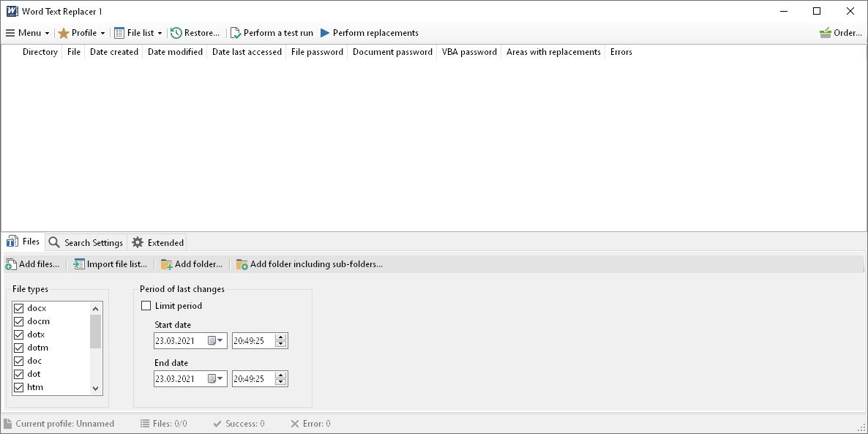Click the Add files icon
868x434 pixels.
coord(11,265)
